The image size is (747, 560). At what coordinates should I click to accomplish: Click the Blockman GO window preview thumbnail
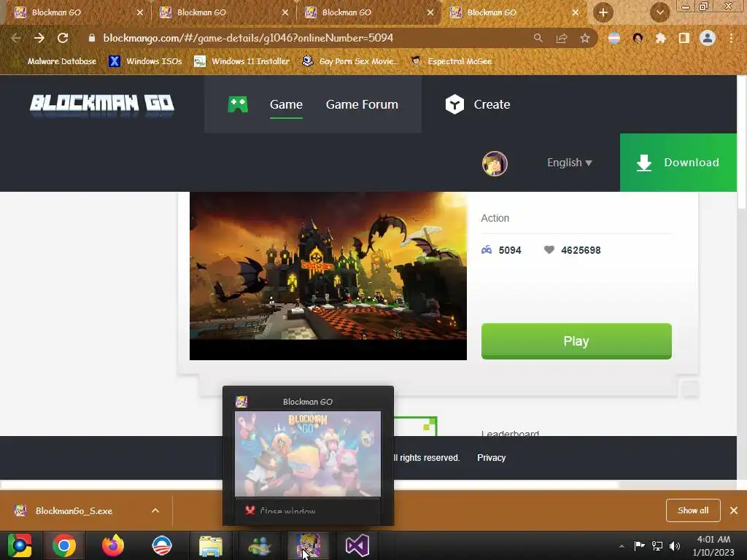pyautogui.click(x=308, y=454)
